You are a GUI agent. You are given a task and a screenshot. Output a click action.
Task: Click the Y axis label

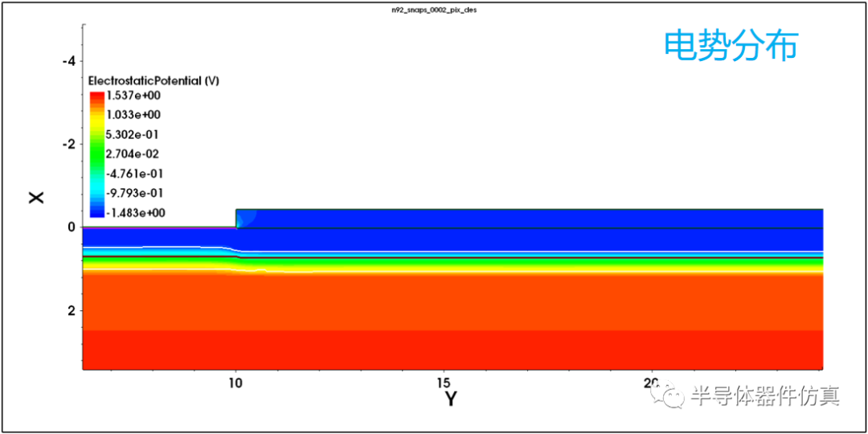point(451,399)
